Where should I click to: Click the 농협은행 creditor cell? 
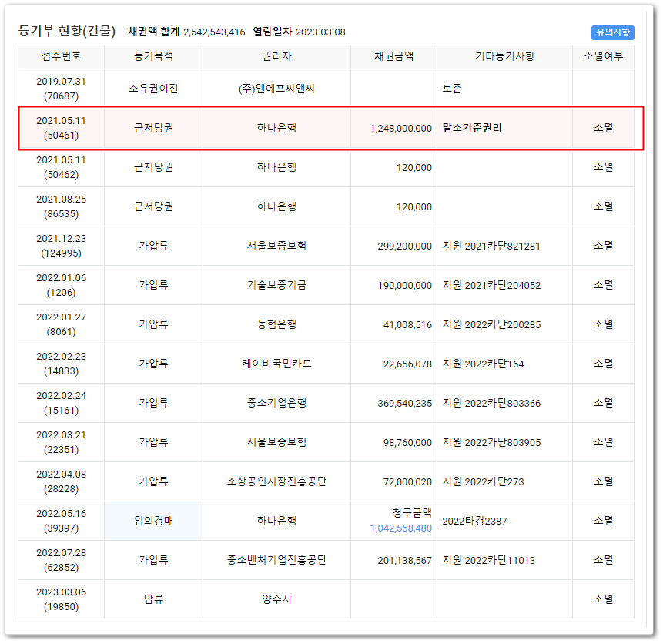pyautogui.click(x=277, y=324)
